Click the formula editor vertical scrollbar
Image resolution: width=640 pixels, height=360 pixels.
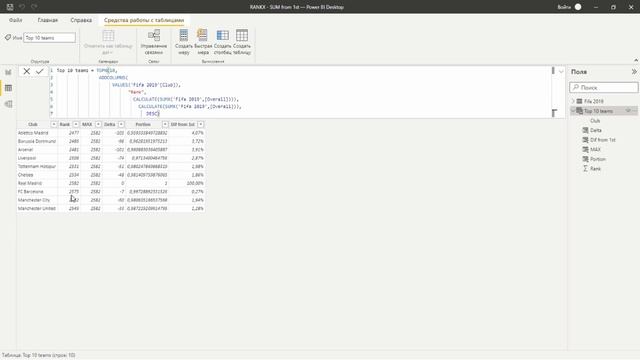553,92
